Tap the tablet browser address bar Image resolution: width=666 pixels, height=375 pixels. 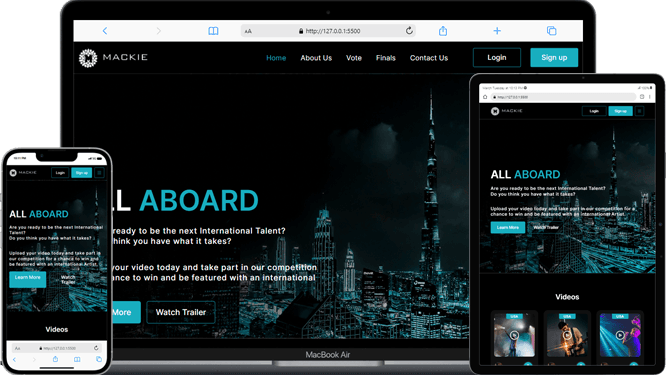564,97
